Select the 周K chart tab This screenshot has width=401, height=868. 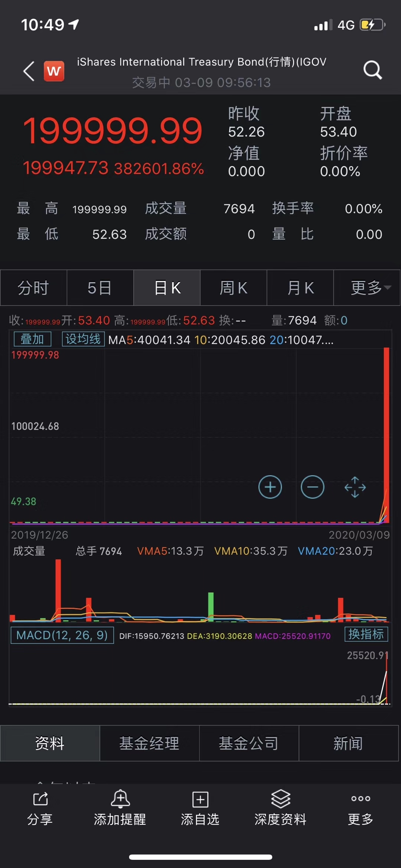click(x=234, y=288)
